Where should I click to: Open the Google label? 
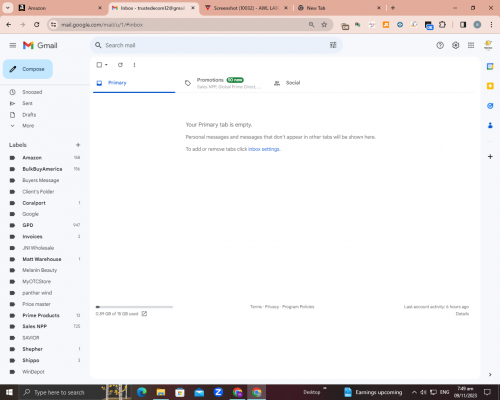[30, 214]
